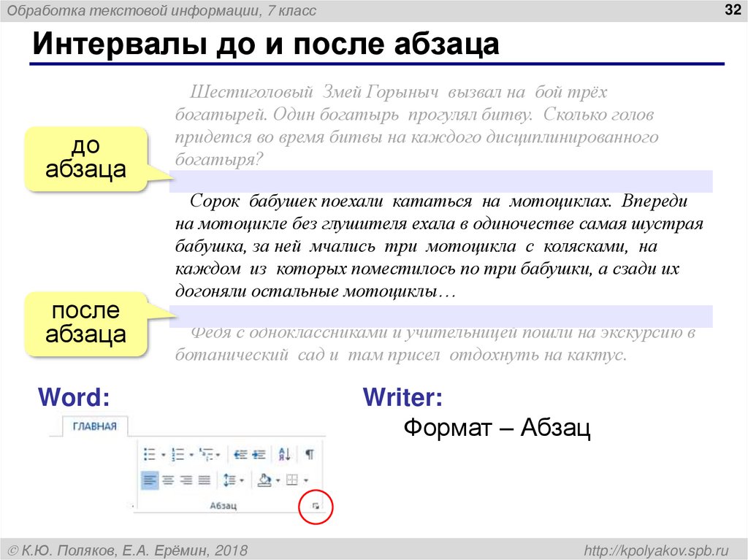Justify paragraph text

click(205, 480)
